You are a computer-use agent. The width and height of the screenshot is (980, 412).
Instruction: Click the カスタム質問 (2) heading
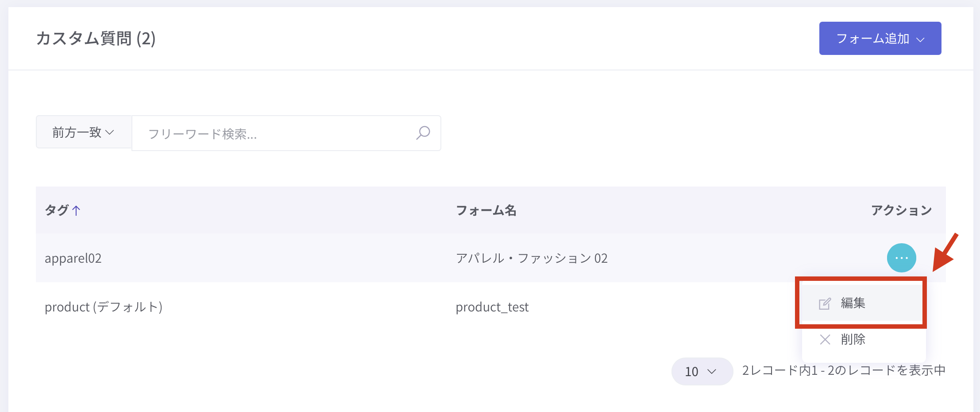point(96,39)
